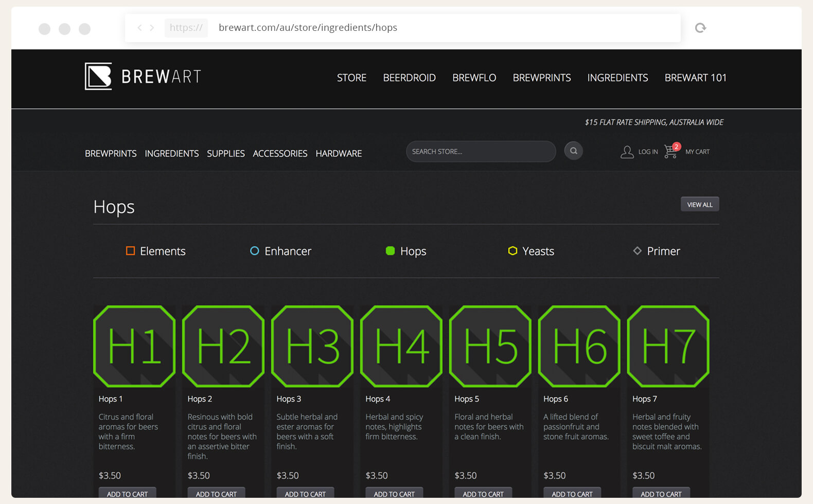
Task: Add Hops 5 to cart
Action: (x=483, y=493)
